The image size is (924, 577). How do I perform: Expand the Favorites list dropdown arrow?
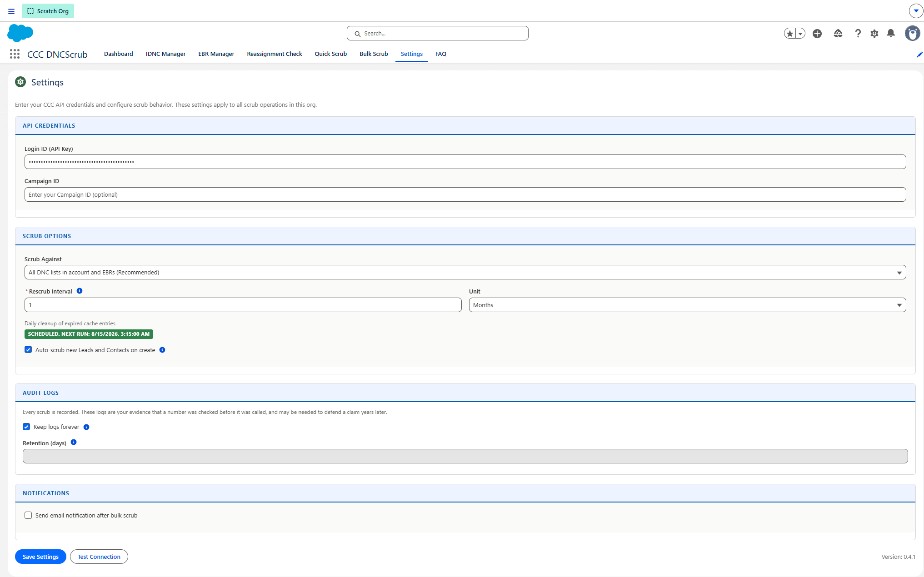pyautogui.click(x=800, y=34)
